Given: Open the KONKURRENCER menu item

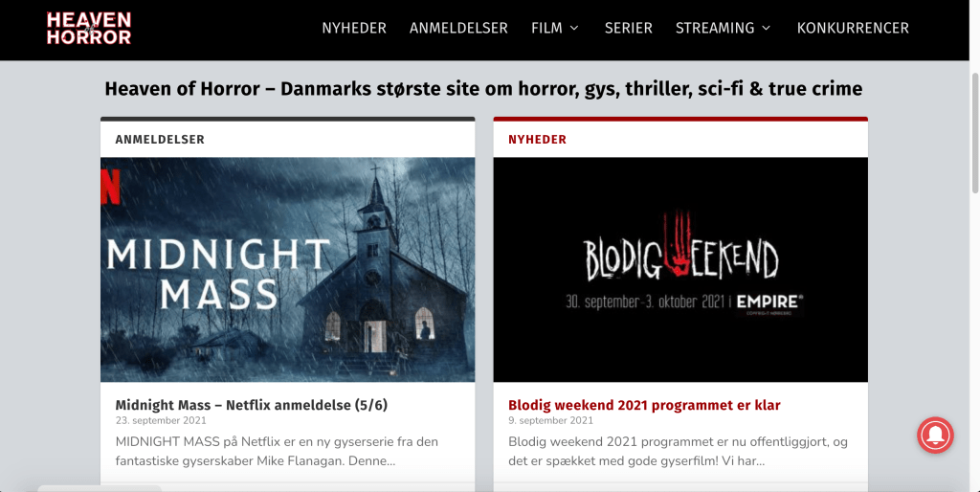Looking at the screenshot, I should pyautogui.click(x=853, y=28).
